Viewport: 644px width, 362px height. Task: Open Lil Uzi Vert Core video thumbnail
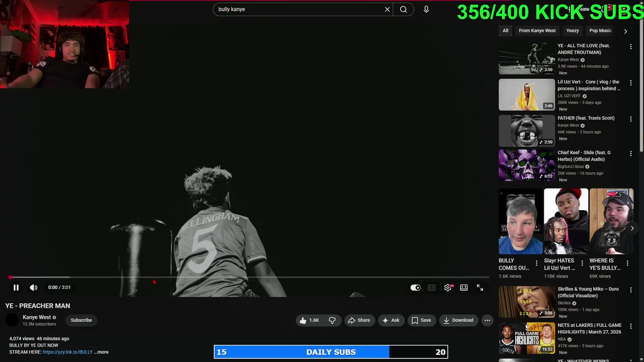click(527, 95)
